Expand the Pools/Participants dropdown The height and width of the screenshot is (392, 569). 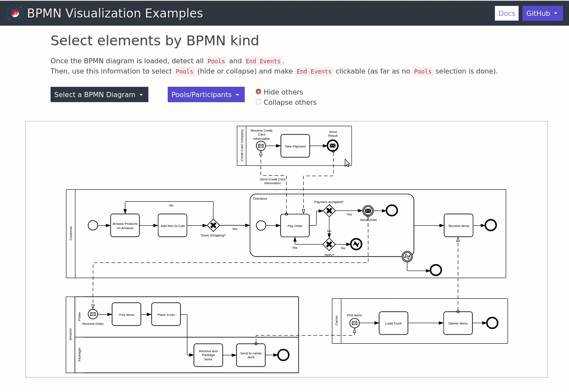click(x=206, y=94)
